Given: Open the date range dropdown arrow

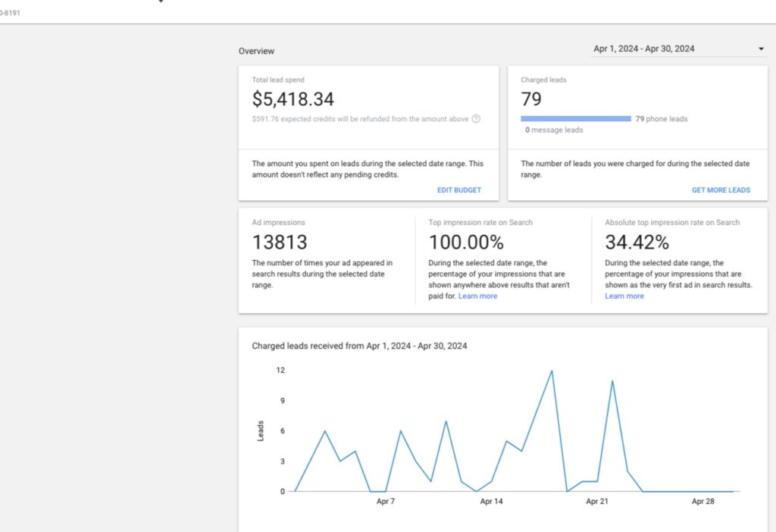Looking at the screenshot, I should click(761, 49).
